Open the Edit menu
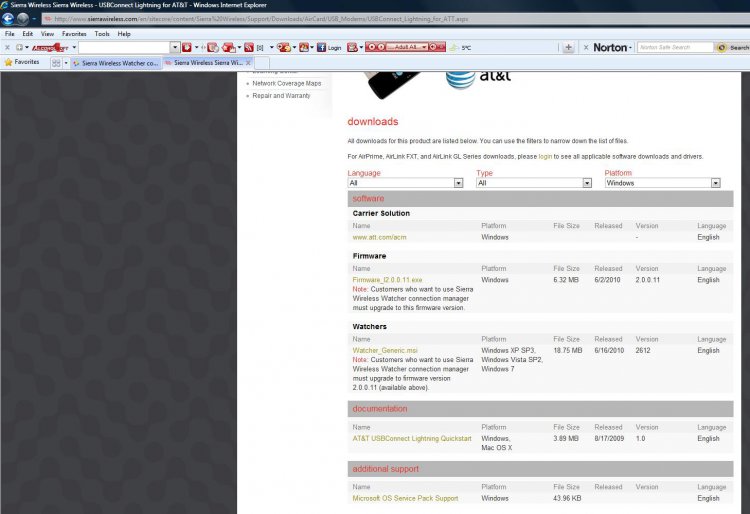Image resolution: width=750 pixels, height=514 pixels. coord(28,34)
